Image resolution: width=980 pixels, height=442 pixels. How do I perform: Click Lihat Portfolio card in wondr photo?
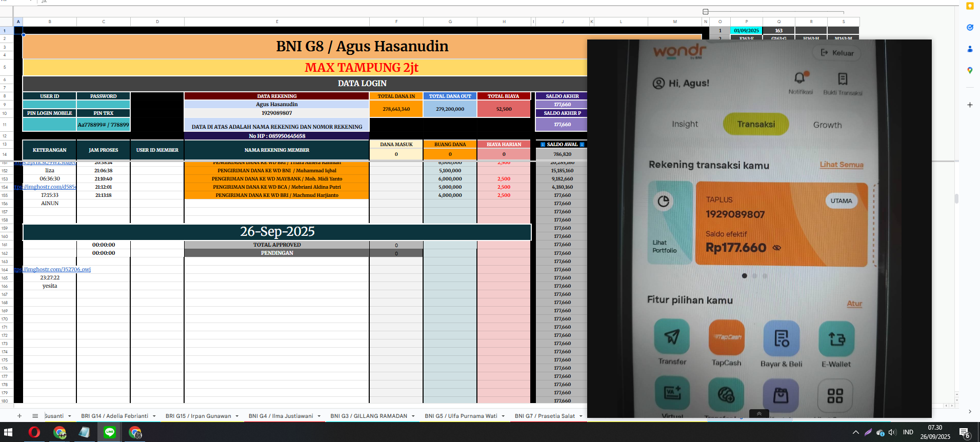point(670,223)
